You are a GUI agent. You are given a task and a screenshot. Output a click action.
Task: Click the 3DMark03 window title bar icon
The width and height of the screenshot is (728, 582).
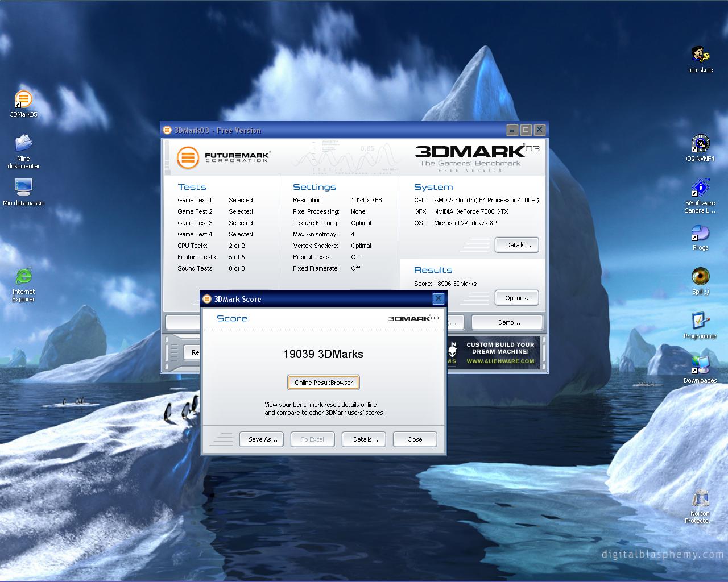167,130
